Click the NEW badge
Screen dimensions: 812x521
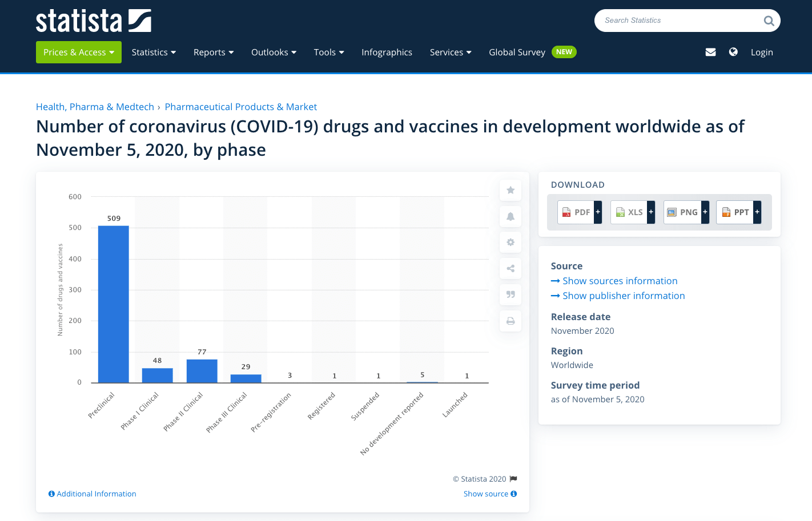click(564, 52)
